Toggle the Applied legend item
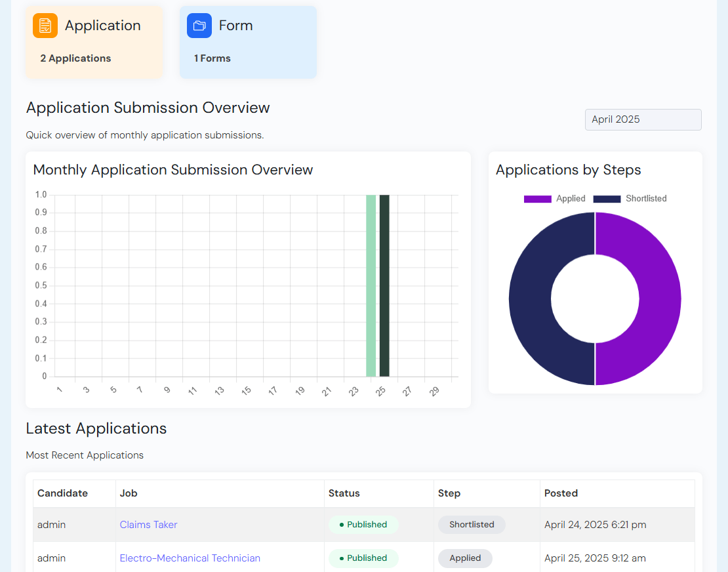The height and width of the screenshot is (572, 728). tap(570, 199)
